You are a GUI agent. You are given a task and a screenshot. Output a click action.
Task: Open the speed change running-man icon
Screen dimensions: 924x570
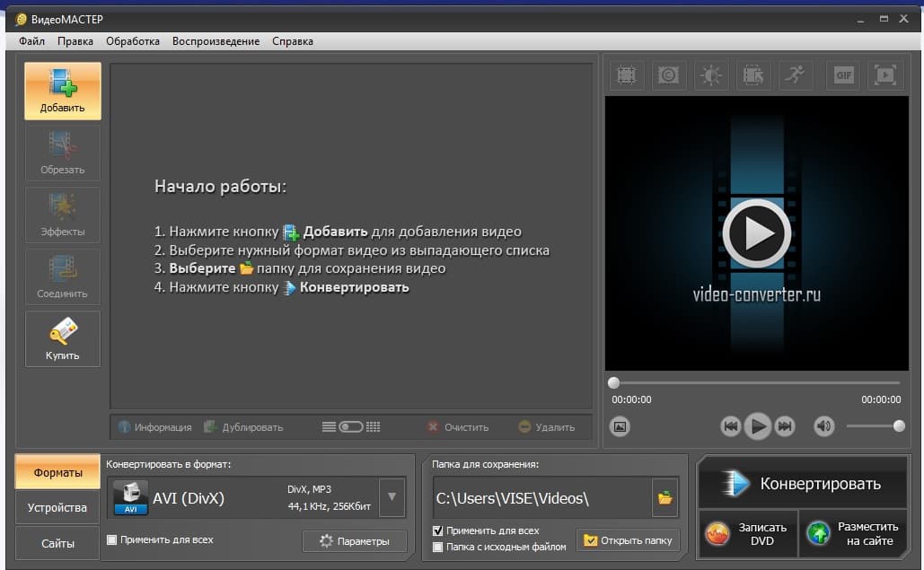click(796, 75)
